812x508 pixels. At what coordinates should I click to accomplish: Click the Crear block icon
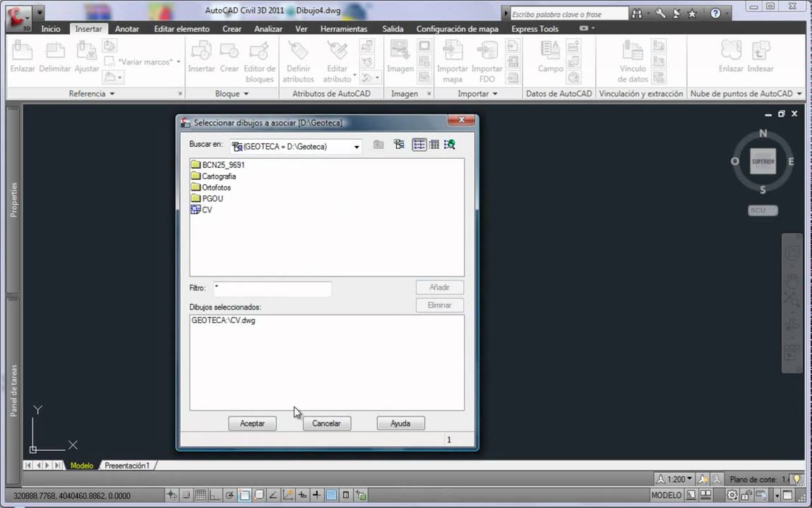point(229,57)
